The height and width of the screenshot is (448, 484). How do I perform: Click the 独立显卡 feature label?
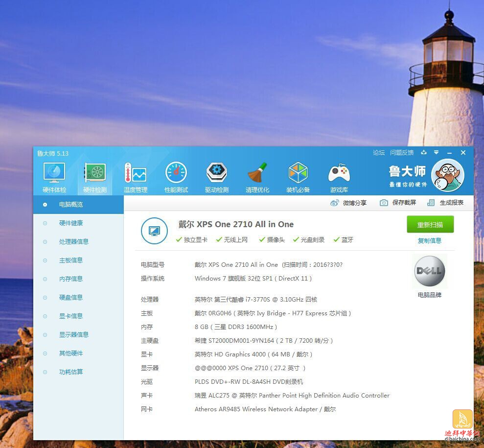(x=196, y=239)
